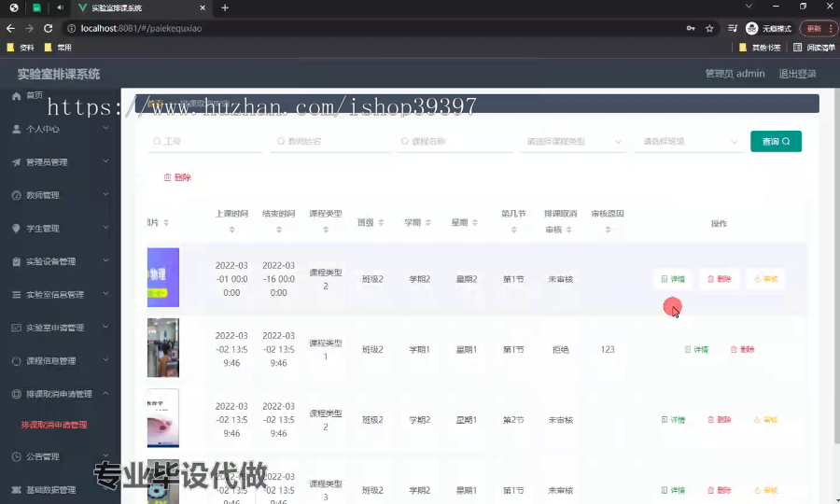Focus the 工号 search field
This screenshot has height=504, width=840.
point(204,141)
